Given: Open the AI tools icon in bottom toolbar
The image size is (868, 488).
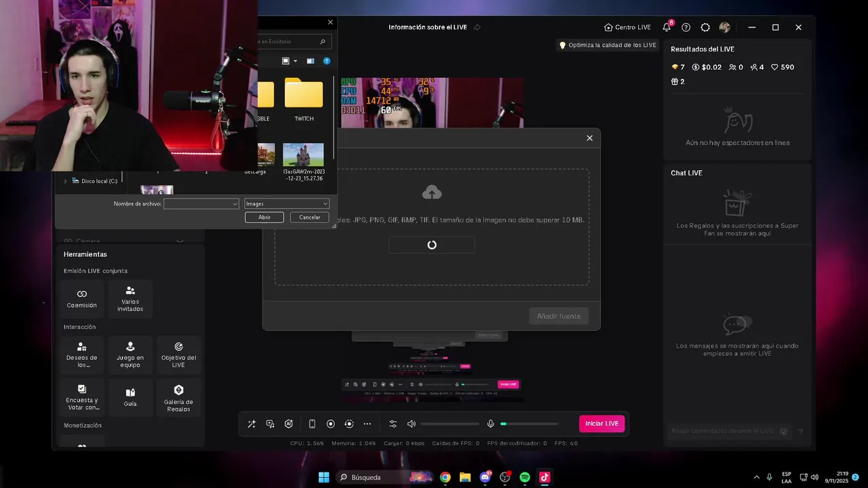Looking at the screenshot, I should (289, 424).
